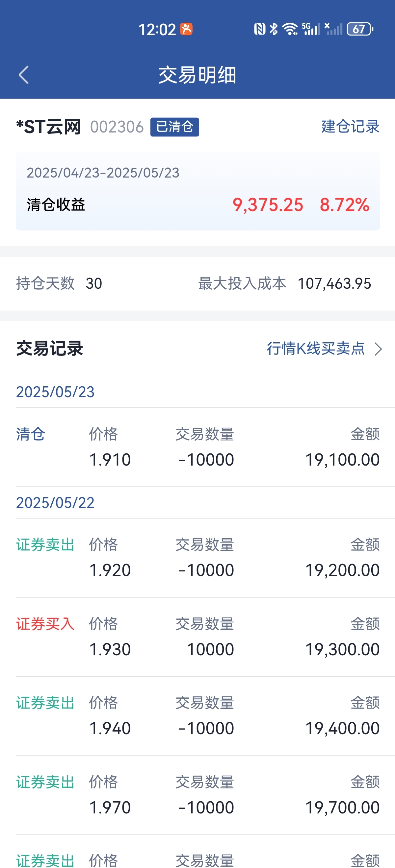Tap the 5G signal strength icon
Viewport: 395px width, 868px height.
(x=311, y=29)
